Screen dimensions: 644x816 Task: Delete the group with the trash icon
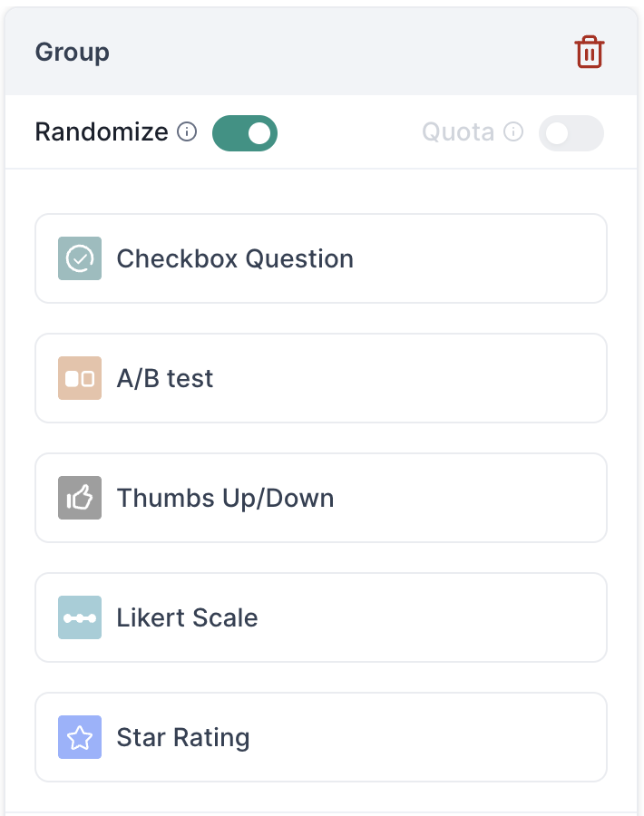click(x=589, y=52)
